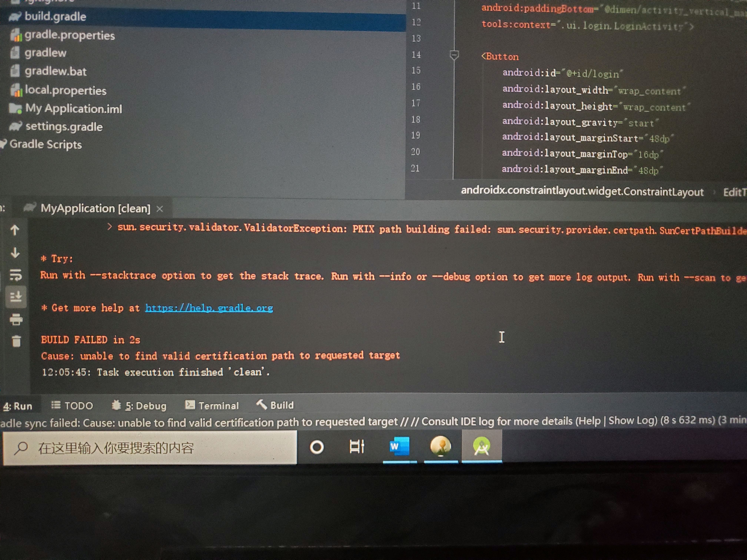Click Gradle Scripts elephant icon
This screenshot has width=747, height=560.
(3, 144)
